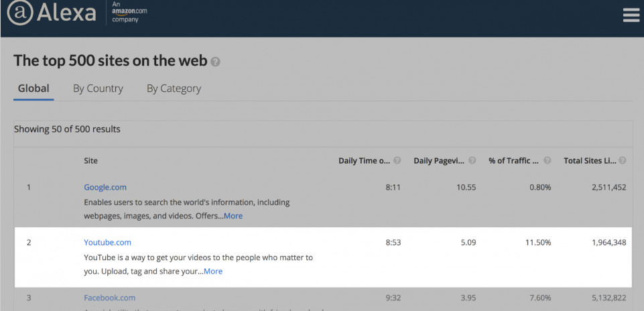Click Facebook.com pageviews value 3.95
This screenshot has width=644, height=311.
pos(468,298)
